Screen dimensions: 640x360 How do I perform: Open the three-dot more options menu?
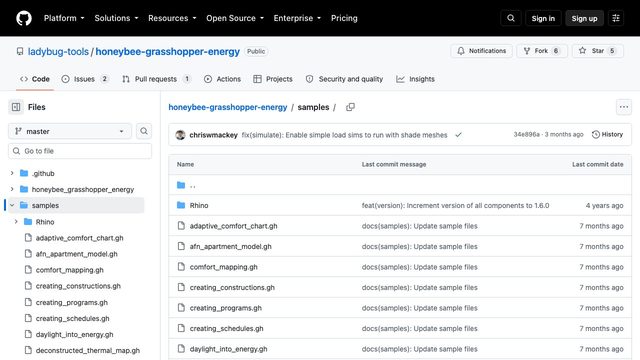(x=624, y=107)
